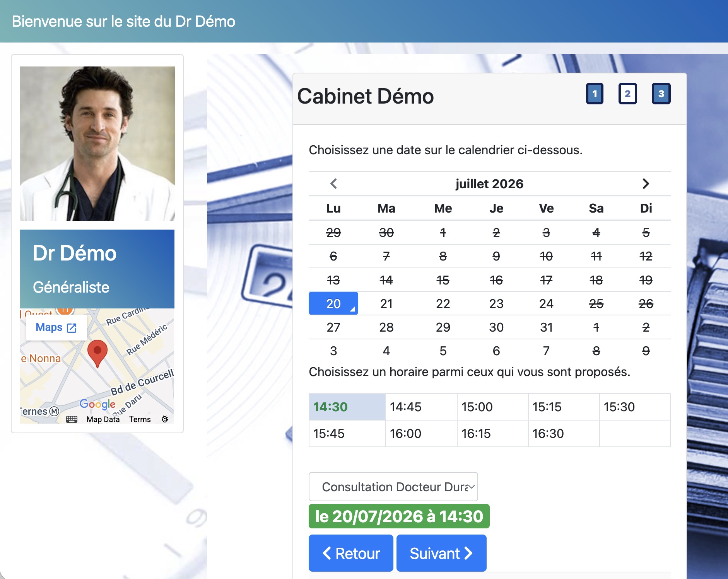Select July 21 in calendar

point(386,303)
